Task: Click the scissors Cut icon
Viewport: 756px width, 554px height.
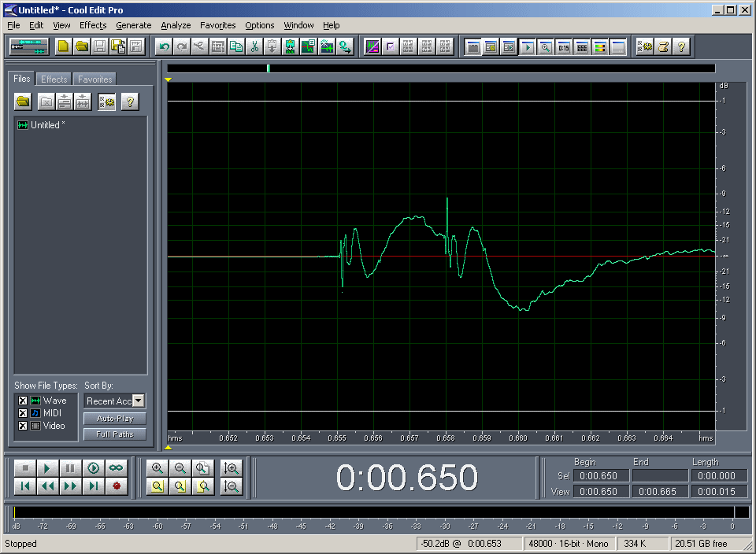Action: click(254, 46)
